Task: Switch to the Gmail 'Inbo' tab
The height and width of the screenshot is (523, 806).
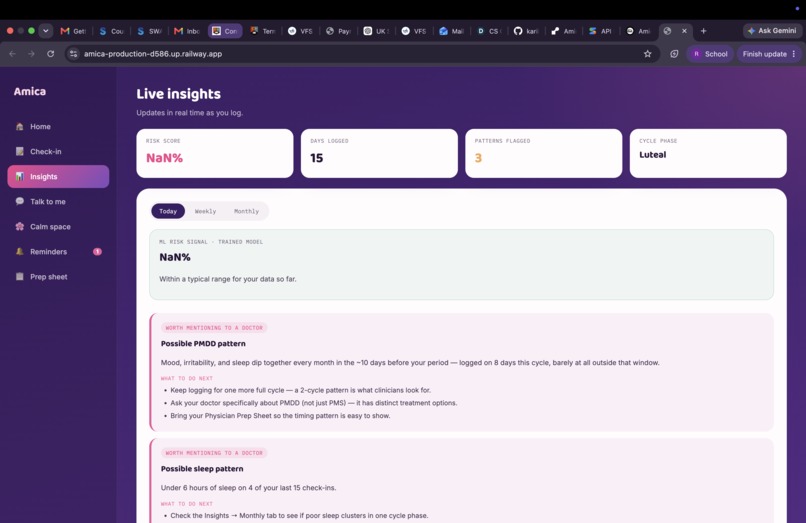Action: [x=188, y=31]
